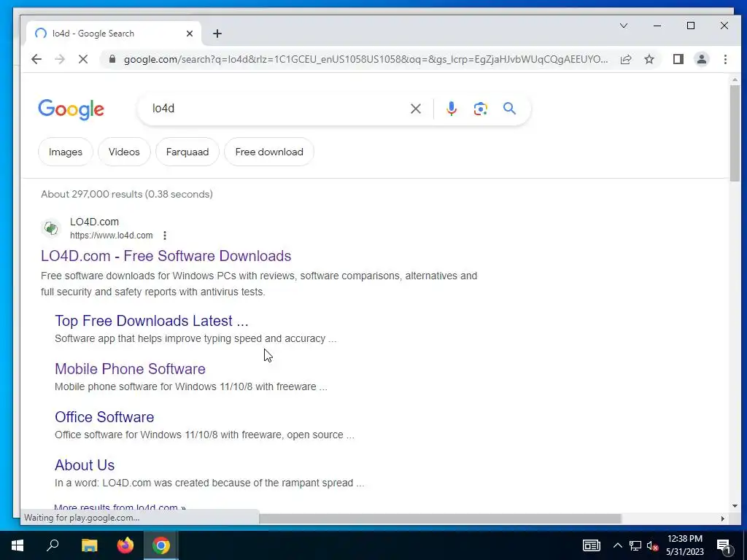Click the scroll right arrow
Image resolution: width=747 pixels, height=560 pixels.
722,518
